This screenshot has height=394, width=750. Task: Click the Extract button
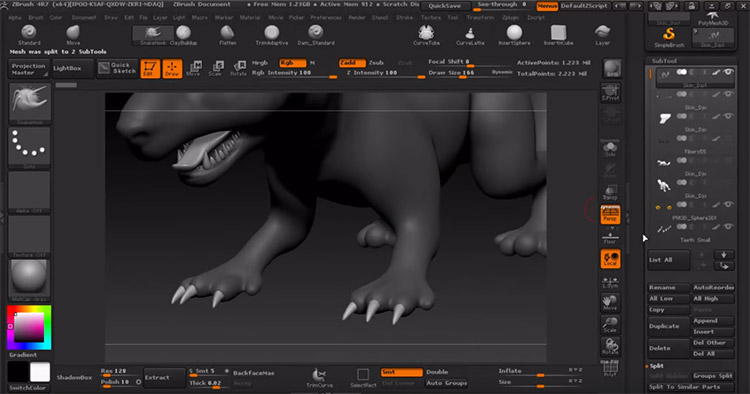pyautogui.click(x=164, y=378)
